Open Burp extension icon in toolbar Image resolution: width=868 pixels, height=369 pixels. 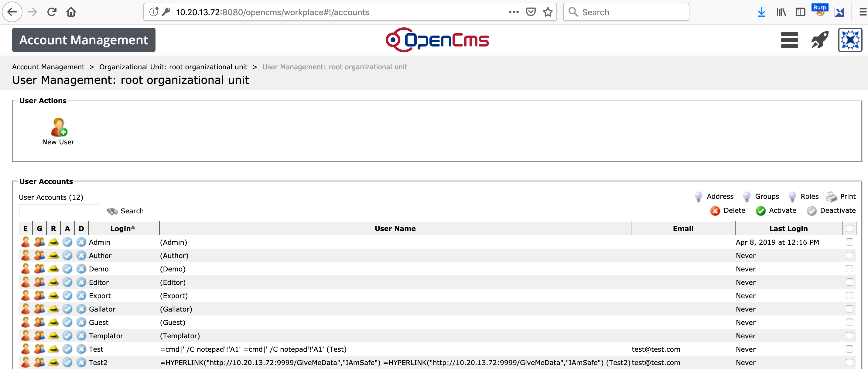click(820, 10)
